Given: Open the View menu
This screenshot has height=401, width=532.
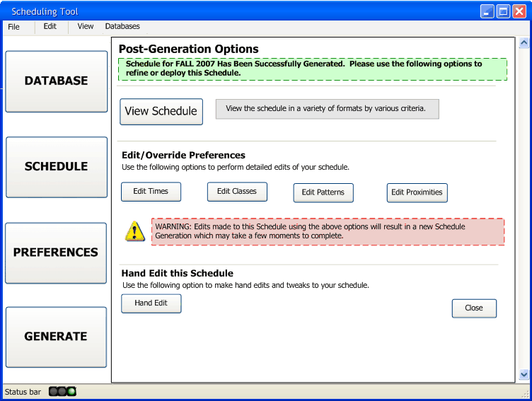Looking at the screenshot, I should [85, 26].
